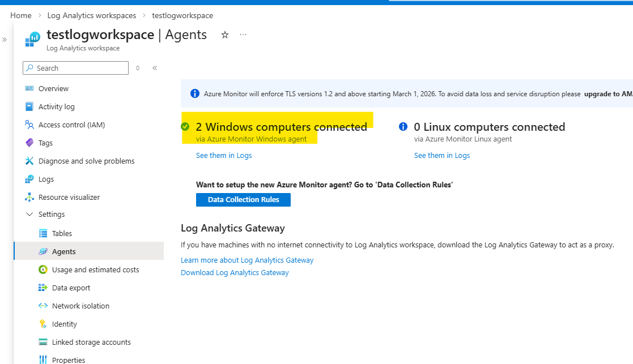Open the Identity page
The height and width of the screenshot is (364, 633).
pyautogui.click(x=64, y=324)
